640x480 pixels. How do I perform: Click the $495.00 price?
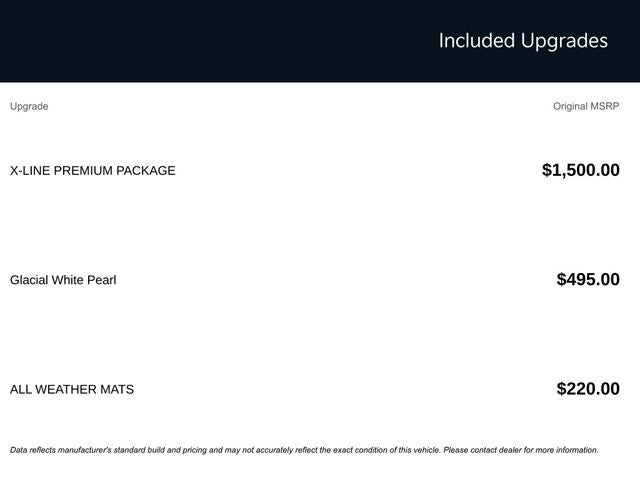(x=588, y=280)
